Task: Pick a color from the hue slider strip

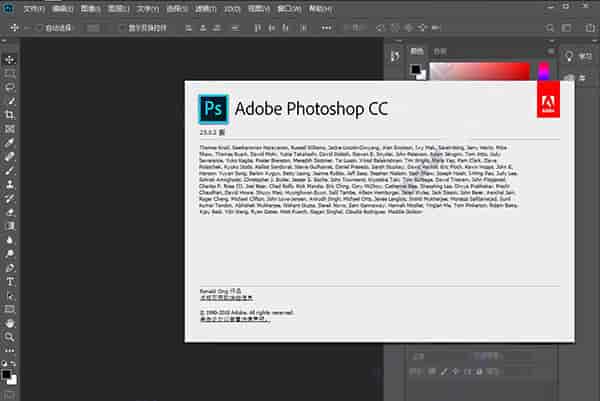Action: (545, 72)
